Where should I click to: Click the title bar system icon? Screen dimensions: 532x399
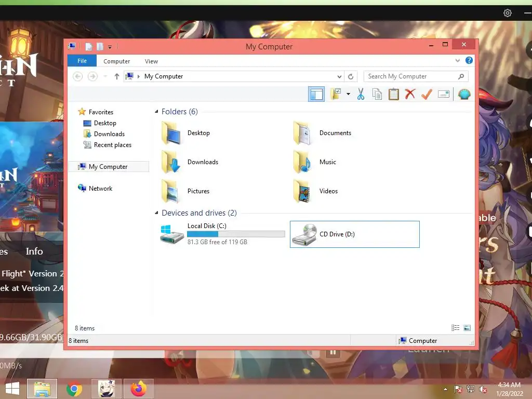click(72, 46)
